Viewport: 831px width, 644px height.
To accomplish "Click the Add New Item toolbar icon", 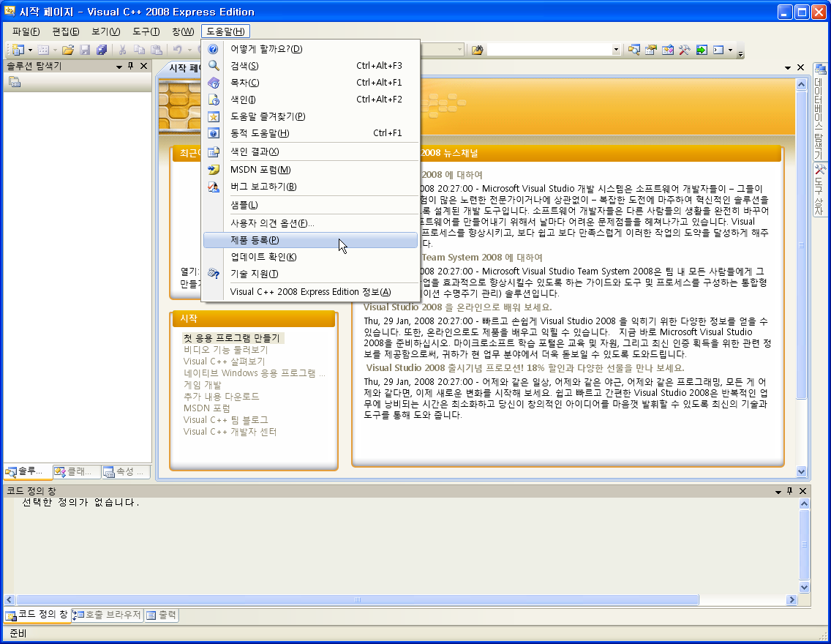I will [43, 50].
